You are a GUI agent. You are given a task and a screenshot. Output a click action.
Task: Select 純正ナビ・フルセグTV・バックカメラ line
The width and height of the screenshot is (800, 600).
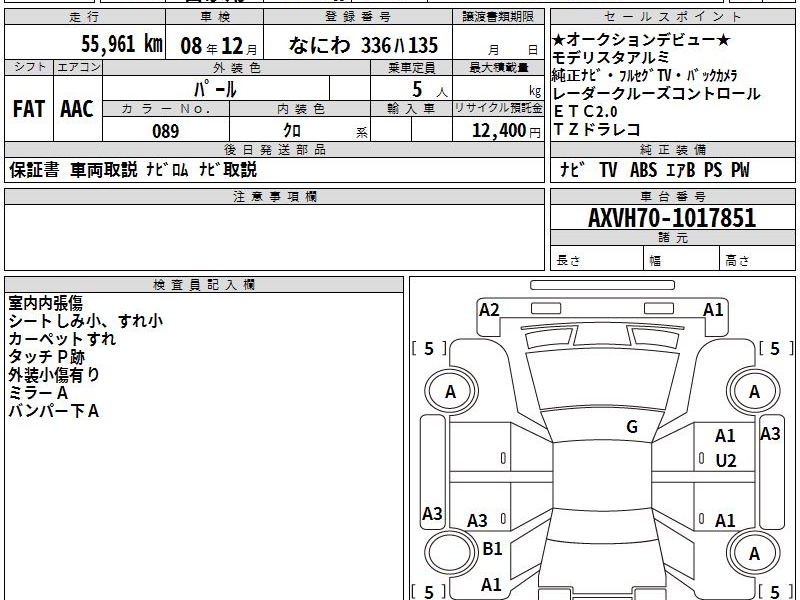[644, 75]
